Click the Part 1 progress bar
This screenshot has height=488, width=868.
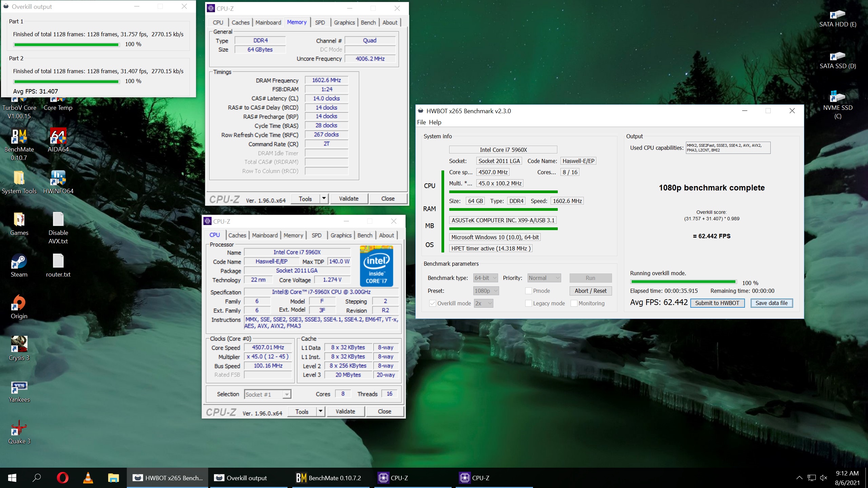pos(66,44)
